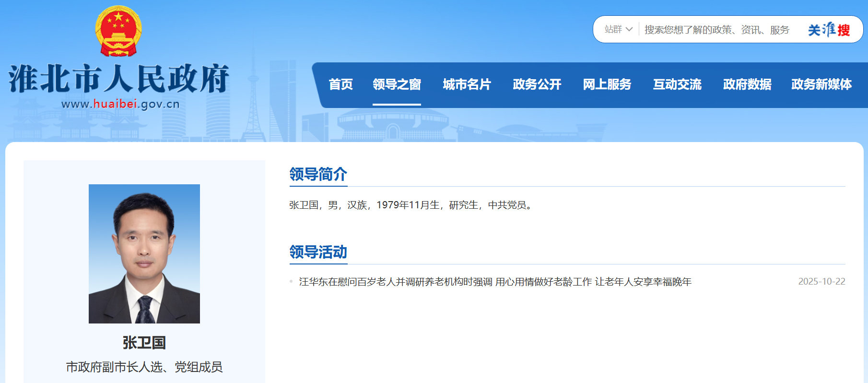
Task: Go to 首页 in navigation
Action: [x=341, y=84]
